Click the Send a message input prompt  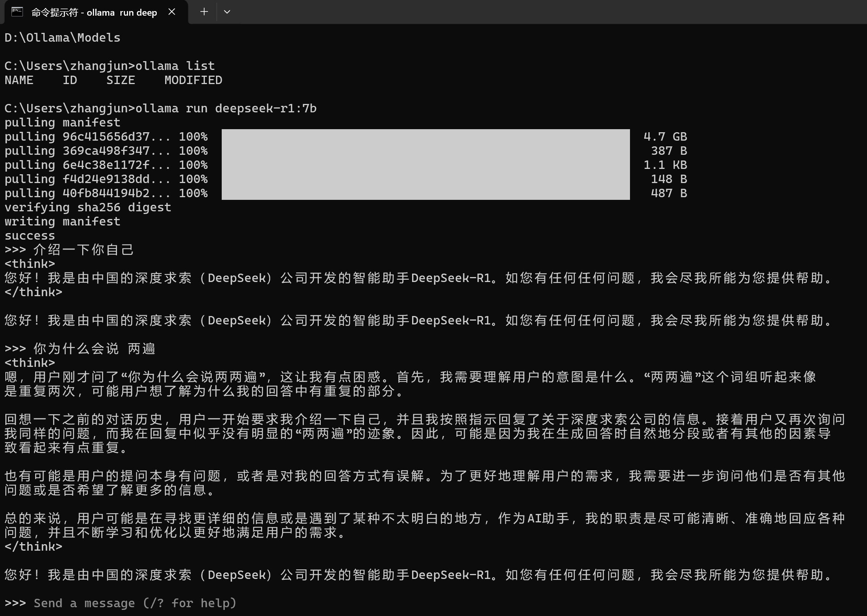(x=135, y=603)
